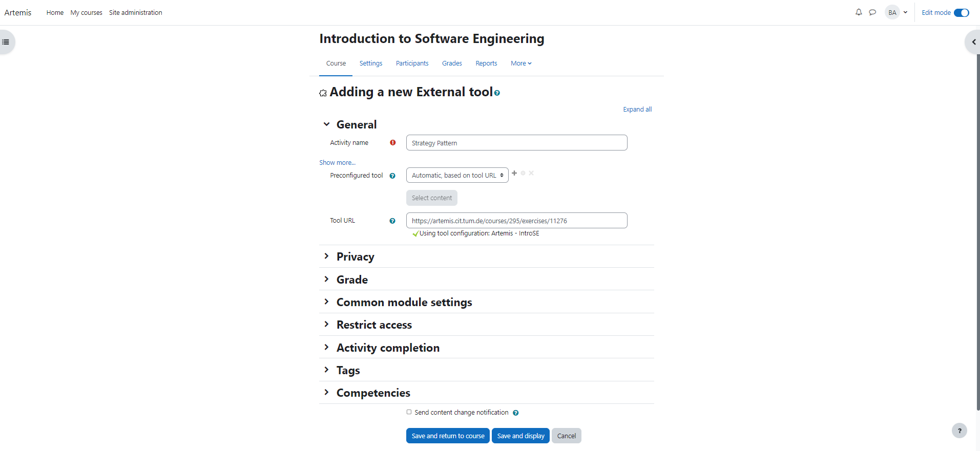The height and width of the screenshot is (451, 980).
Task: Switch to the Participants tab
Action: 412,63
